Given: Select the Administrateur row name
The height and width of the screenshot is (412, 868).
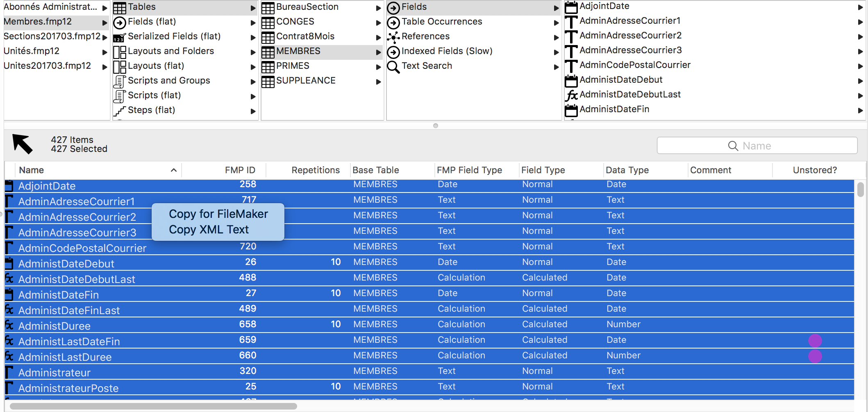Looking at the screenshot, I should click(54, 373).
